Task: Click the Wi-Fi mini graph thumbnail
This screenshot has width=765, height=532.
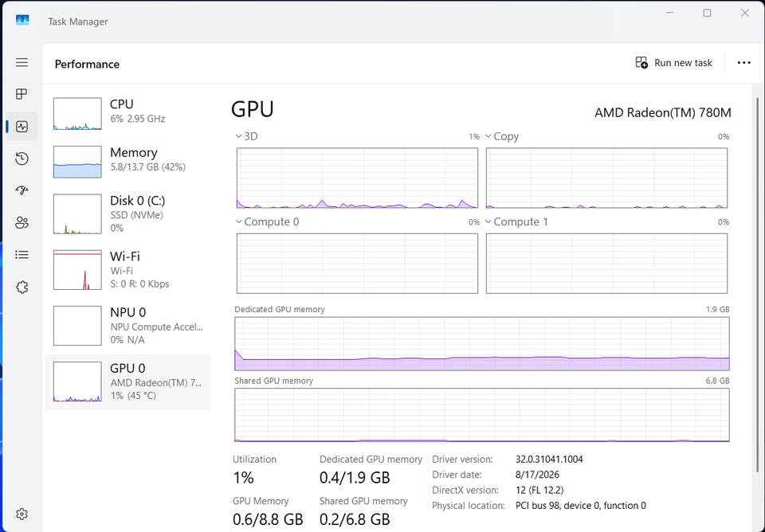Action: click(77, 270)
